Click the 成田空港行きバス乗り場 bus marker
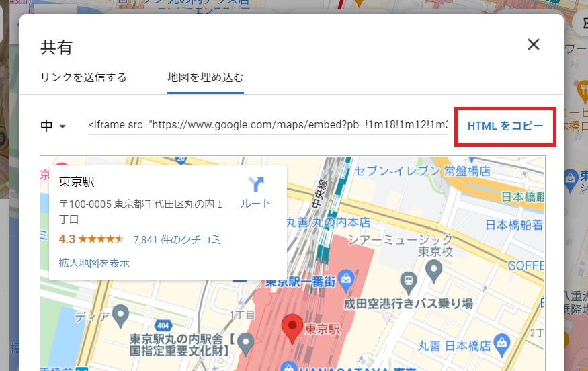Viewport: 588px width, 371px height. tap(409, 282)
